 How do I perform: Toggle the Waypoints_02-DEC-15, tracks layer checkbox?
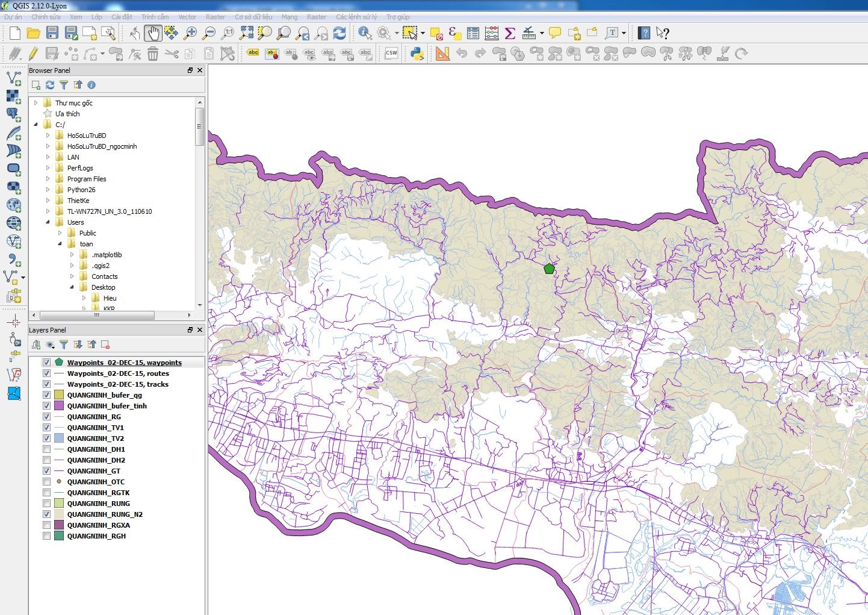pos(46,384)
